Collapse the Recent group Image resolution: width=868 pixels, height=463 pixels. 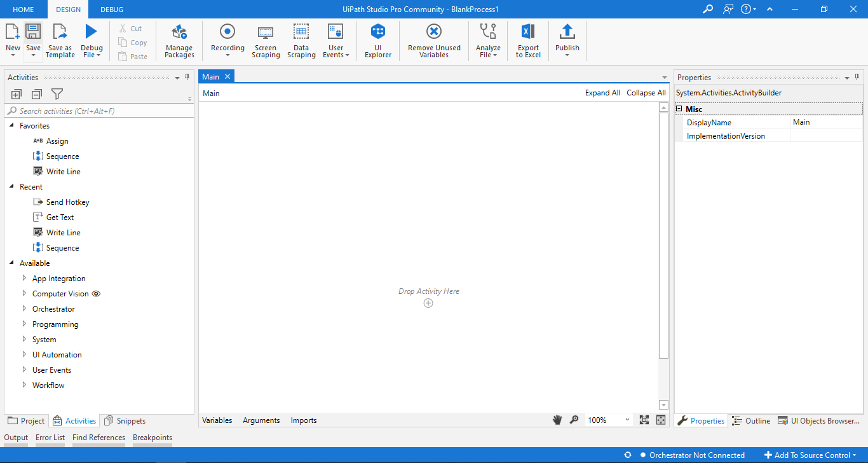click(11, 186)
